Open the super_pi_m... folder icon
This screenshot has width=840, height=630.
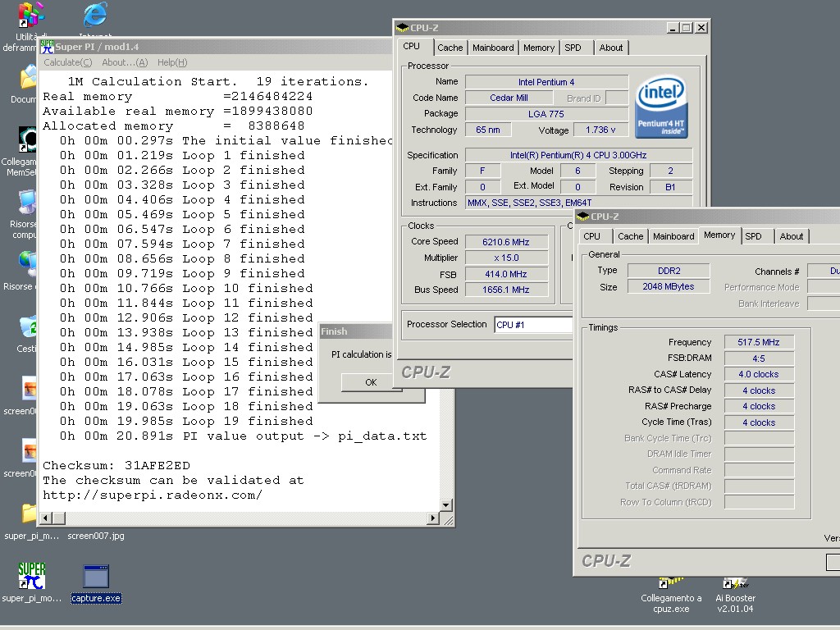(x=29, y=514)
